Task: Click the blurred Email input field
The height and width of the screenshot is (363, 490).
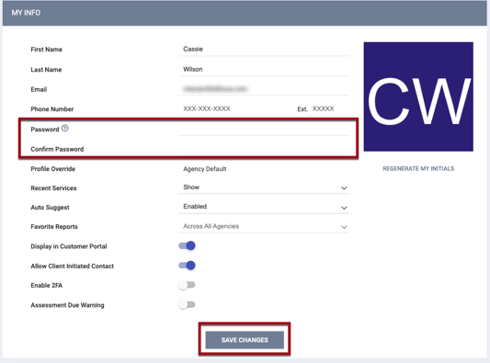Action: click(x=264, y=89)
